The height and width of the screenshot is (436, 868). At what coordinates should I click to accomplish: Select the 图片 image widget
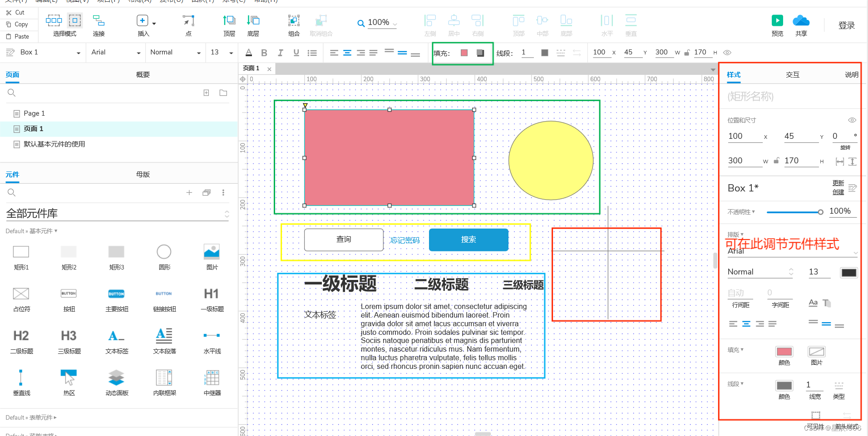click(x=212, y=257)
